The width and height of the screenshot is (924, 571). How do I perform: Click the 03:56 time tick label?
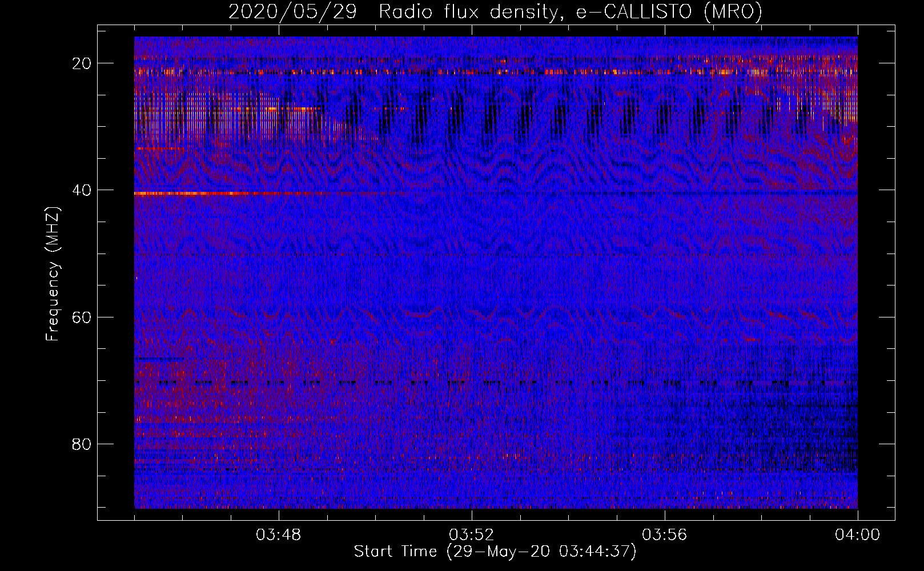pyautogui.click(x=665, y=535)
